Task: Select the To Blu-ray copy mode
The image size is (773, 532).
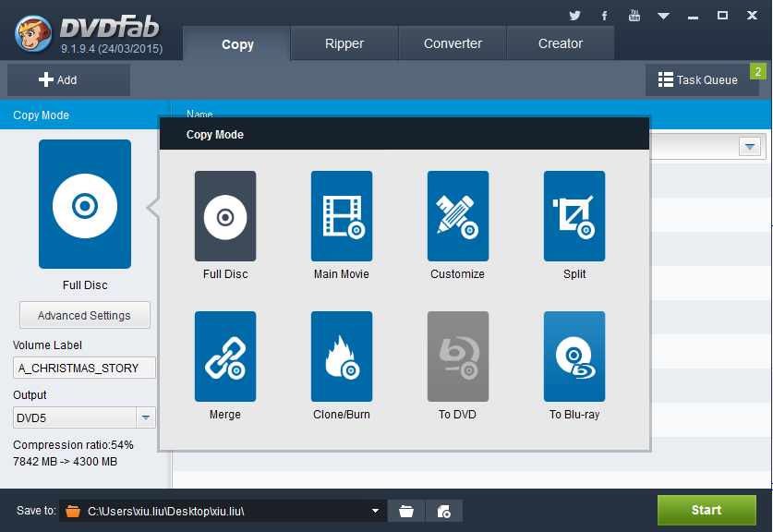Action: tap(574, 356)
